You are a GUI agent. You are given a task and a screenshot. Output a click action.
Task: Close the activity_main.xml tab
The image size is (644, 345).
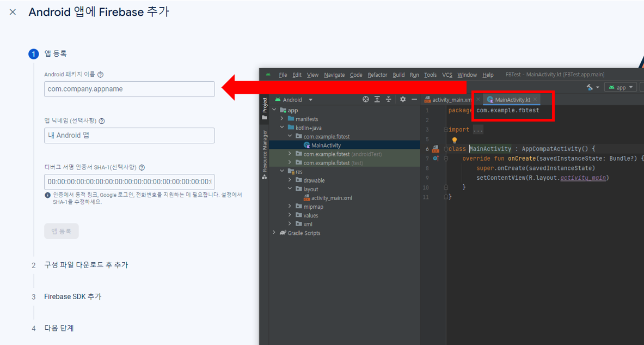click(x=478, y=100)
